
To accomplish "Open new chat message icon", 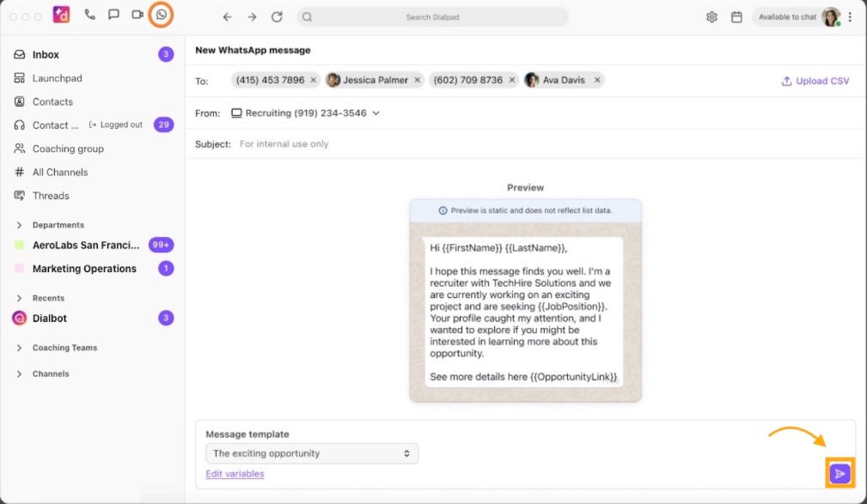I will coord(113,15).
